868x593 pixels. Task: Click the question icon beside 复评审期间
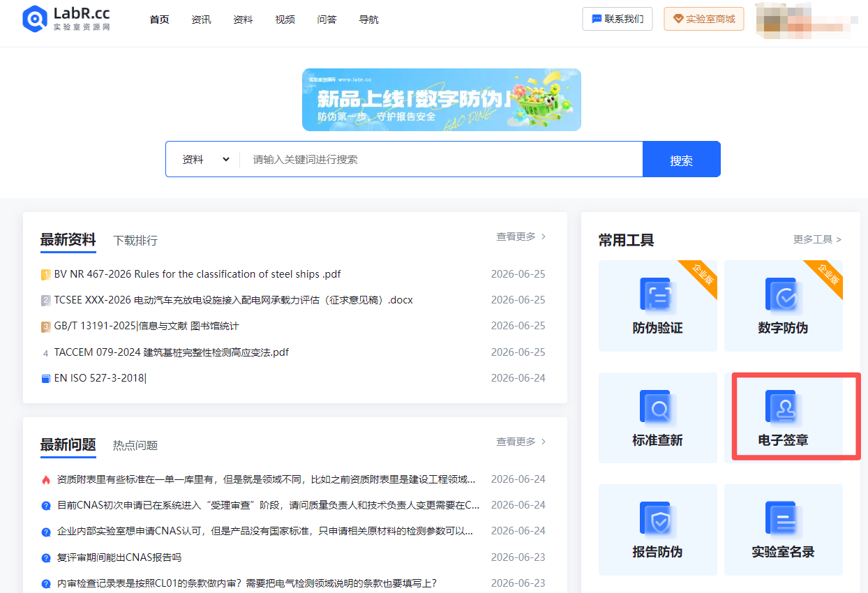point(46,558)
